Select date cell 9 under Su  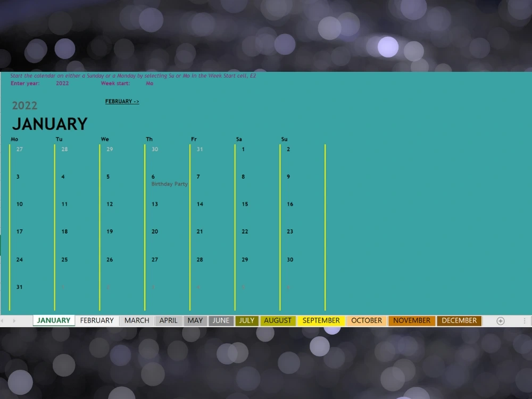coord(288,177)
